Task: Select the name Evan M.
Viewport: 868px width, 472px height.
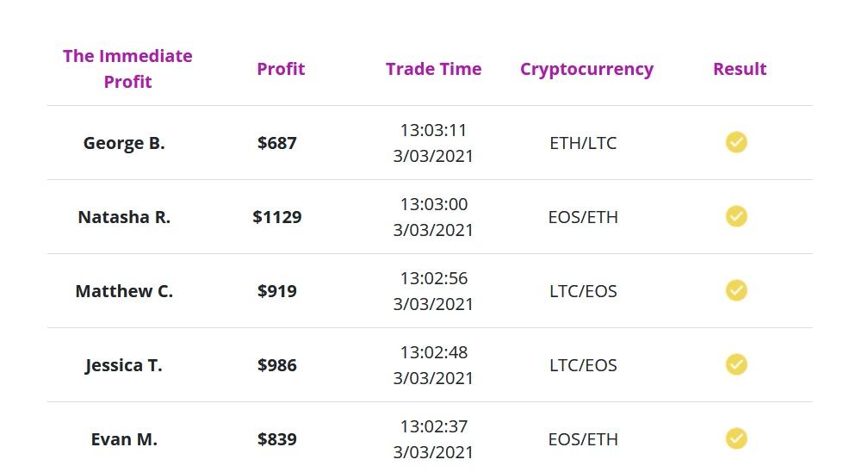Action: point(124,439)
